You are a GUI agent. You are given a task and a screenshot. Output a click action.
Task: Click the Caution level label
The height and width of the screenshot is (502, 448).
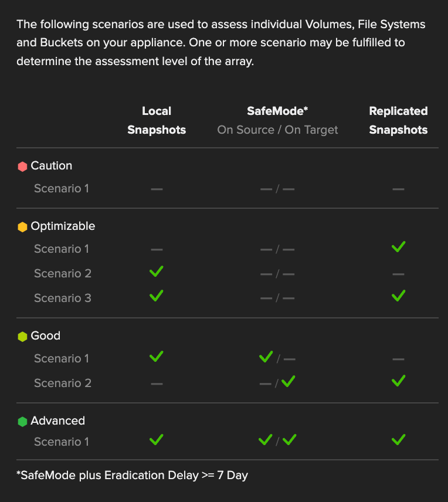point(51,166)
